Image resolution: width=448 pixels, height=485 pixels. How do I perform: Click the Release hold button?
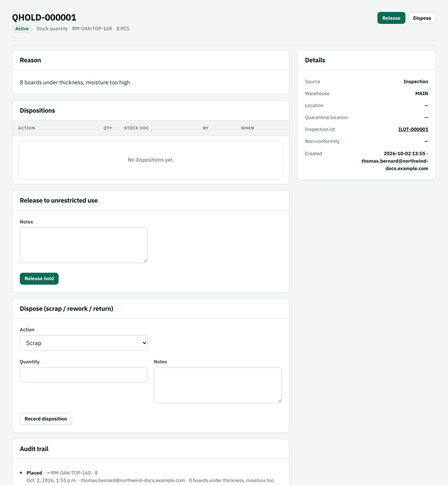click(x=39, y=279)
